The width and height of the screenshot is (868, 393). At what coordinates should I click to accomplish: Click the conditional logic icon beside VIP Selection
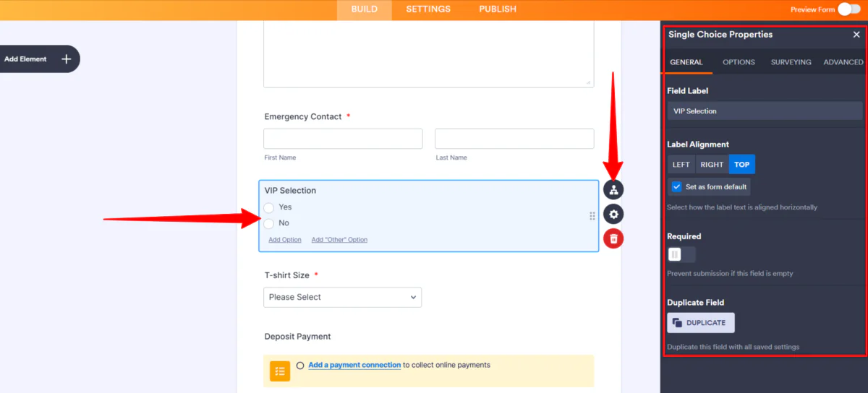pos(613,190)
